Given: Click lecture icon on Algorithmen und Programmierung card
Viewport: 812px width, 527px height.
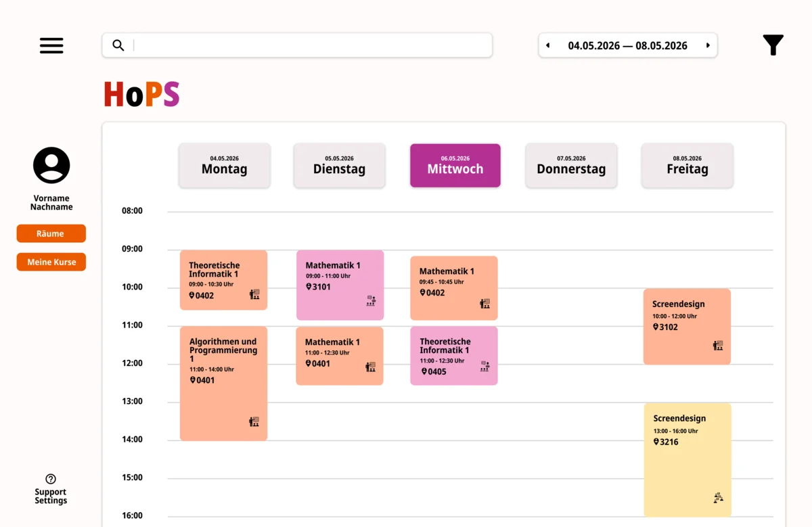Looking at the screenshot, I should pyautogui.click(x=254, y=421).
